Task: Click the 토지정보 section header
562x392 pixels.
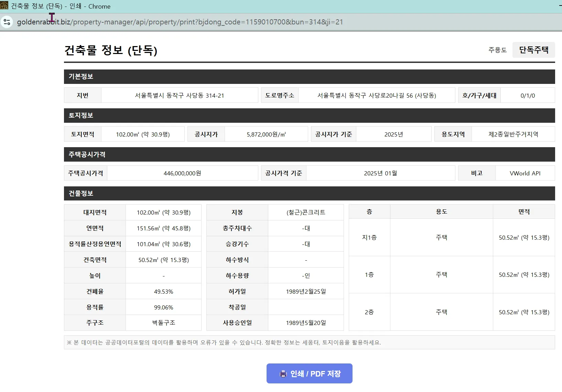Action: [x=80, y=116]
